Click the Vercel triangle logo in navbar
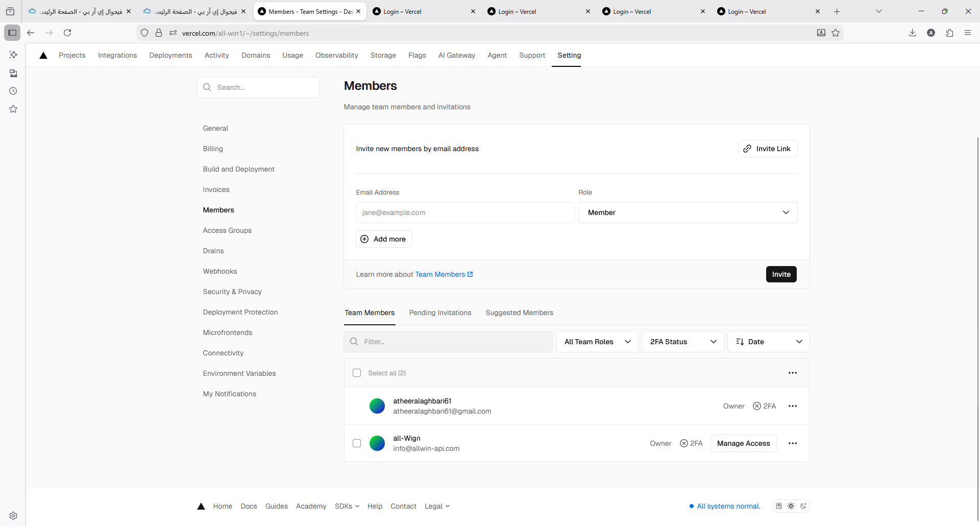The image size is (980, 527). coord(43,56)
